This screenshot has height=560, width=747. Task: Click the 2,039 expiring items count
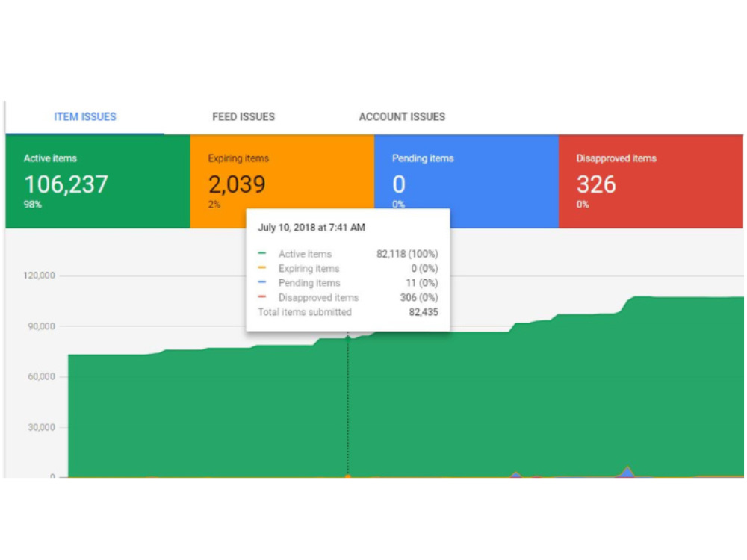click(x=237, y=184)
